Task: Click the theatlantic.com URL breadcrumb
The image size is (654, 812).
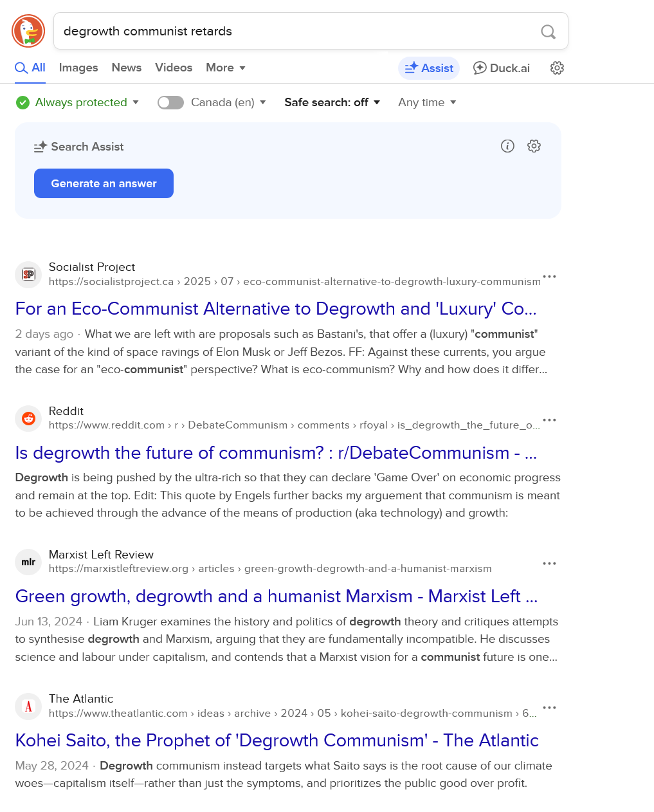Action: pyautogui.click(x=293, y=713)
